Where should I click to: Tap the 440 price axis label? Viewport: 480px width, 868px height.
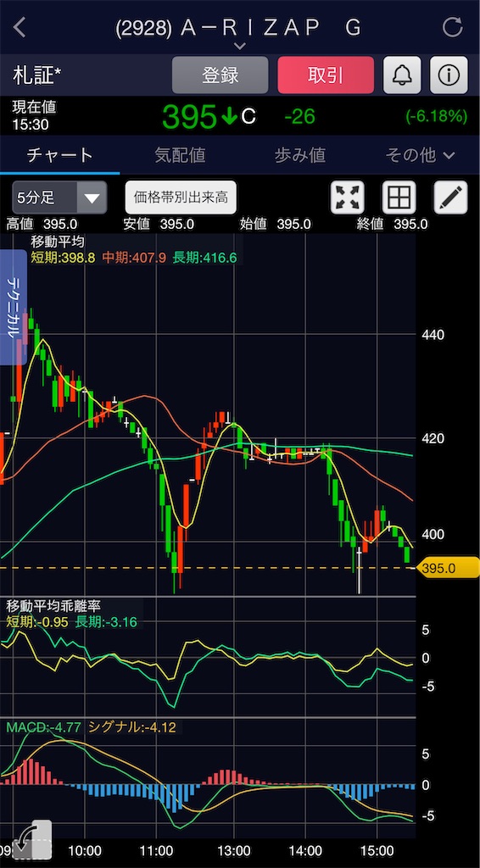pyautogui.click(x=433, y=335)
